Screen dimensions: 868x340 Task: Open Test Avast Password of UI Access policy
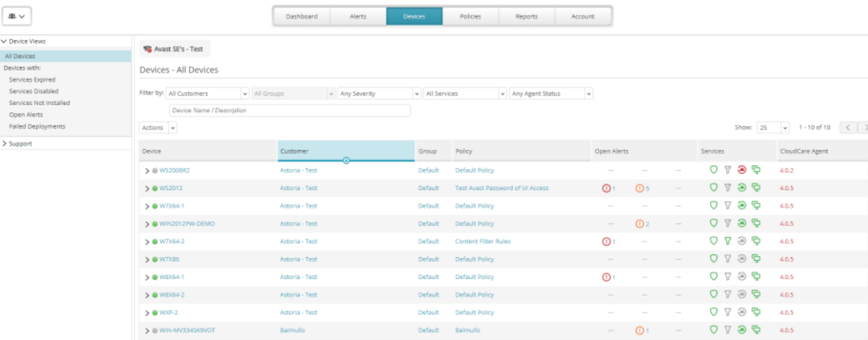point(502,188)
